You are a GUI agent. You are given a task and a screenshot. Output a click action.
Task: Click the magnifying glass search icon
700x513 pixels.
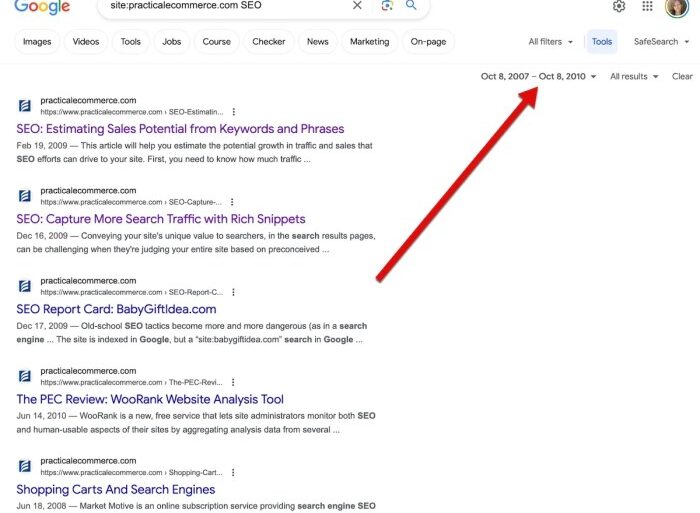click(x=411, y=5)
